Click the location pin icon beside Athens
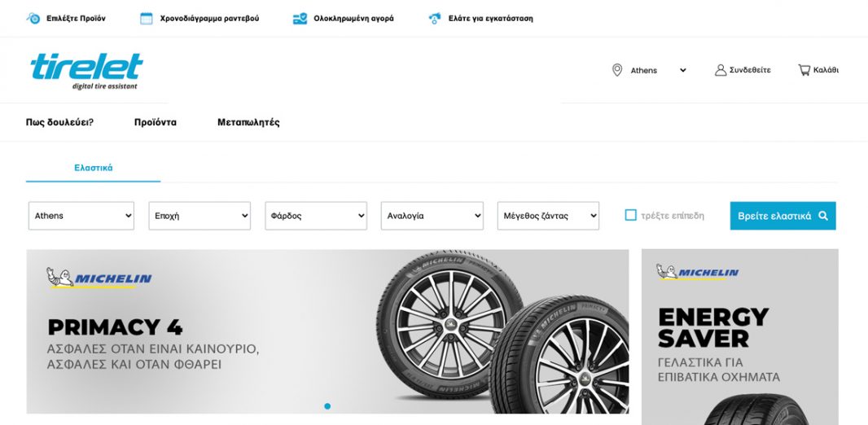The height and width of the screenshot is (425, 868). click(x=616, y=70)
